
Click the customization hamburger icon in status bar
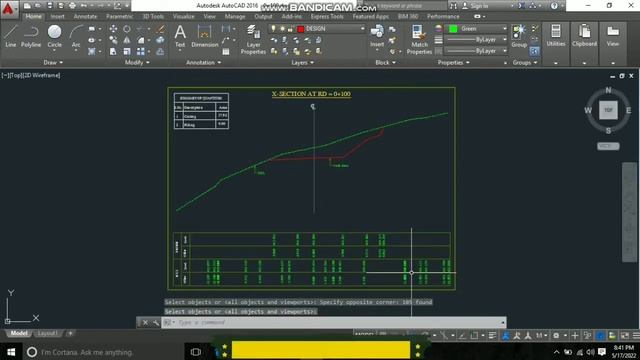tap(636, 336)
